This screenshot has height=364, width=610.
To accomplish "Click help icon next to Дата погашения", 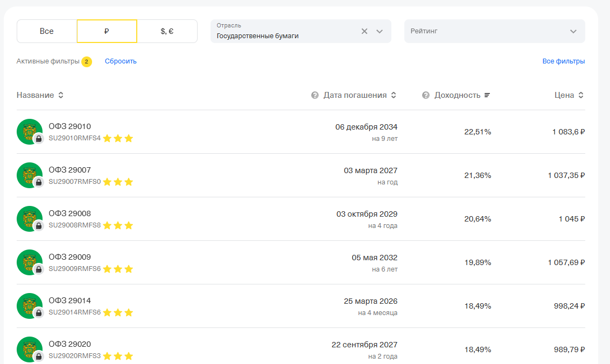I will click(x=315, y=95).
